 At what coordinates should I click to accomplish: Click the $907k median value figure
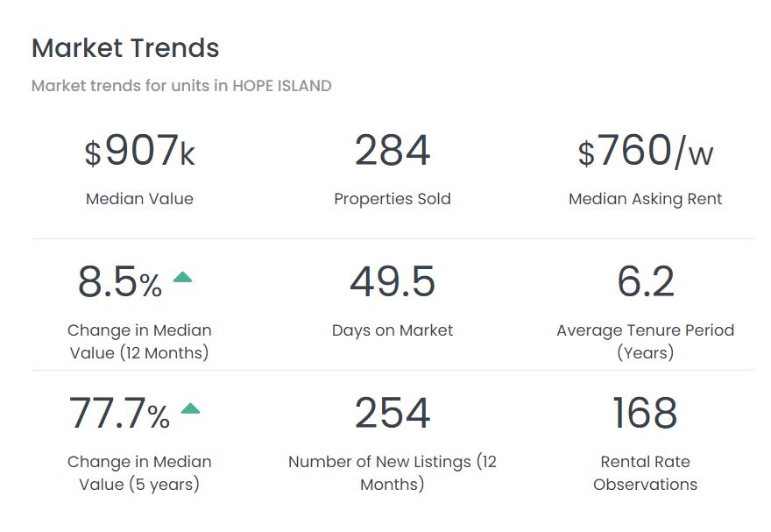coord(139,152)
